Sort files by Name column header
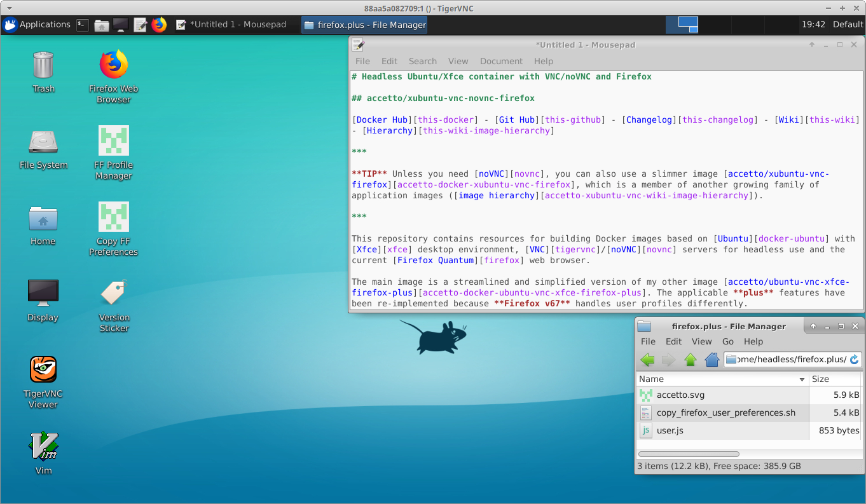Image resolution: width=866 pixels, height=504 pixels. pyautogui.click(x=722, y=379)
